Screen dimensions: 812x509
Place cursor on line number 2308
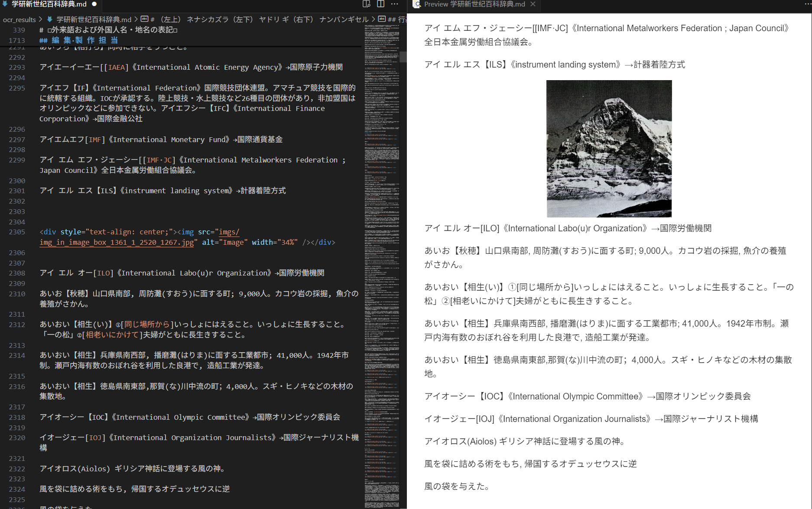(x=17, y=273)
